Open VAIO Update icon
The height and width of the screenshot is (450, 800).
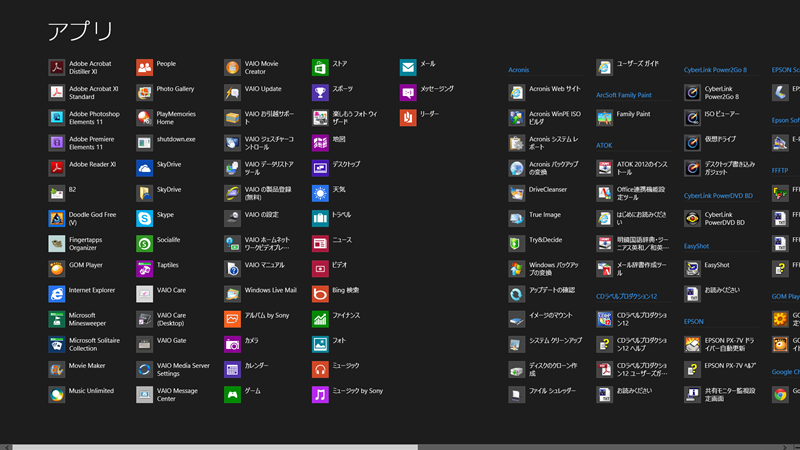pos(232,92)
